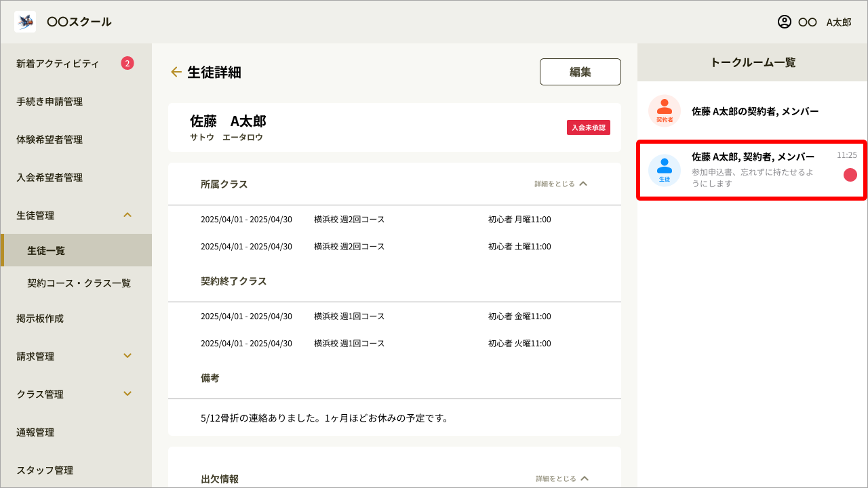Click the furigana サトウ エータロウ
The height and width of the screenshot is (488, 868).
[x=226, y=137]
